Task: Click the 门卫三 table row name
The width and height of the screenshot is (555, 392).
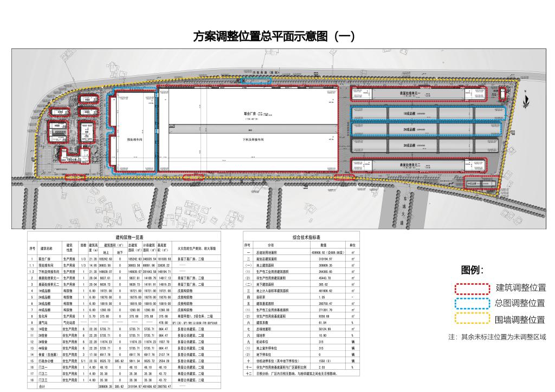Action: (x=43, y=380)
